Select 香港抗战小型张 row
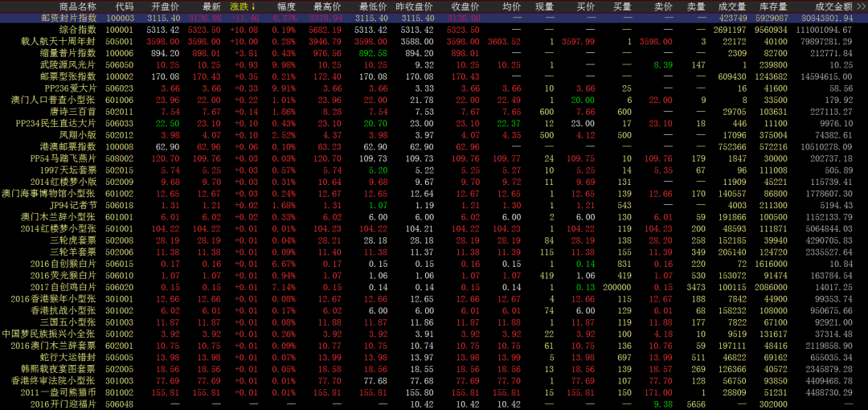868x410 pixels. [434, 310]
